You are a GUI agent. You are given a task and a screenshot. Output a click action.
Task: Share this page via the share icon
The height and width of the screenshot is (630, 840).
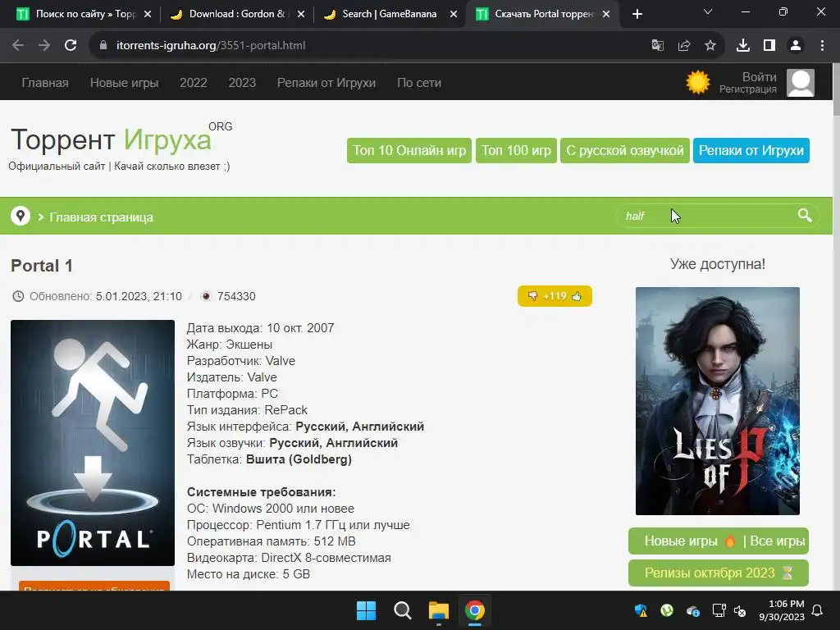684,46
